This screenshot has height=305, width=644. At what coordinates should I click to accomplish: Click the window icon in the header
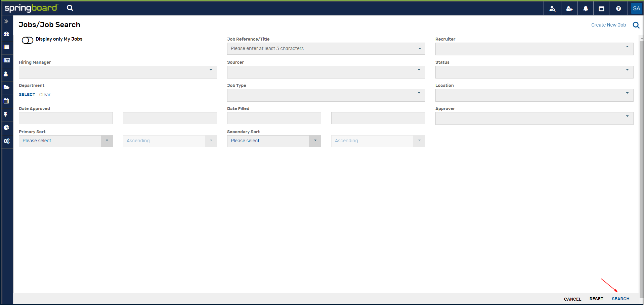[602, 9]
